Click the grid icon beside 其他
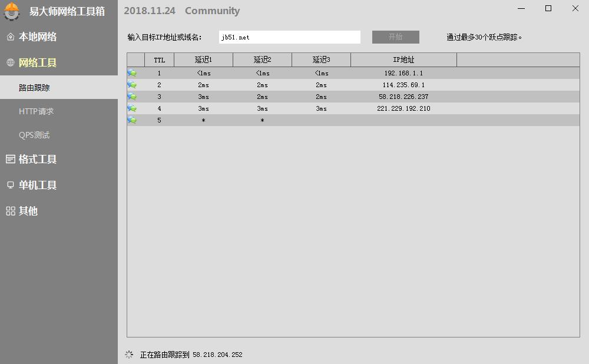This screenshot has height=364, width=589. (10, 211)
